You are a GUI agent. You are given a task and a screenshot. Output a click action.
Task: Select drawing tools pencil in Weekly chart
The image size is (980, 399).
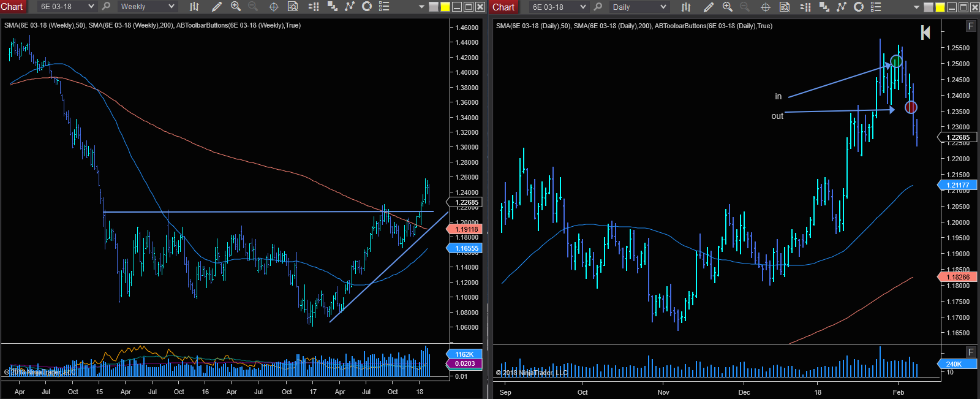[x=216, y=7]
